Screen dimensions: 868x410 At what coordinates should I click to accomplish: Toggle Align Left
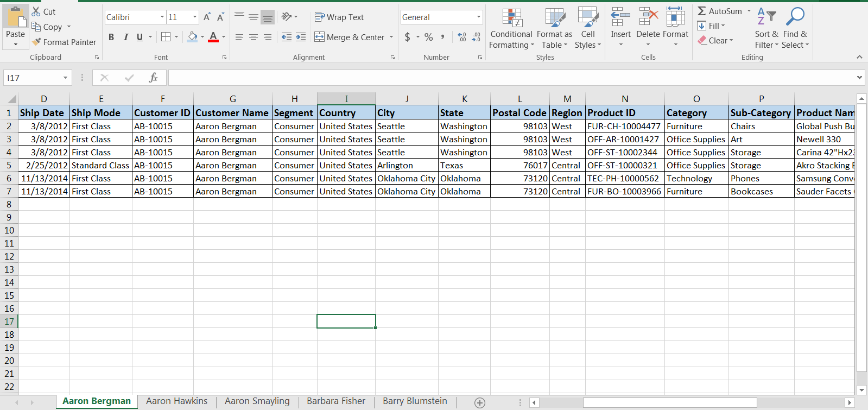tap(239, 37)
